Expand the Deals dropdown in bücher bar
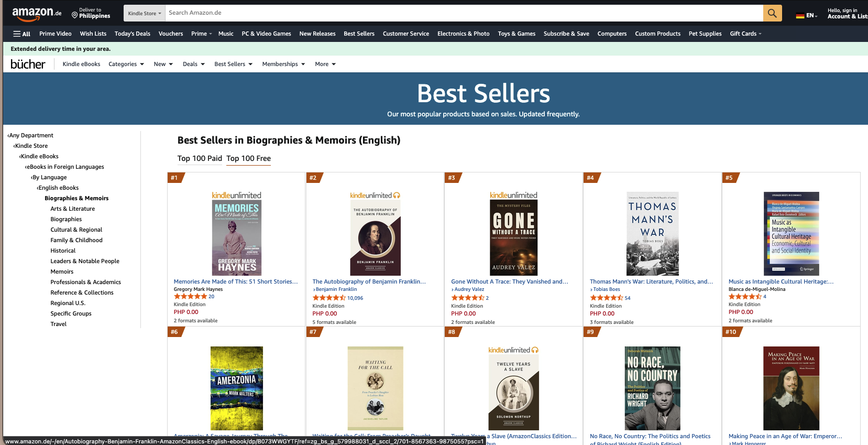The image size is (868, 445). point(194,64)
